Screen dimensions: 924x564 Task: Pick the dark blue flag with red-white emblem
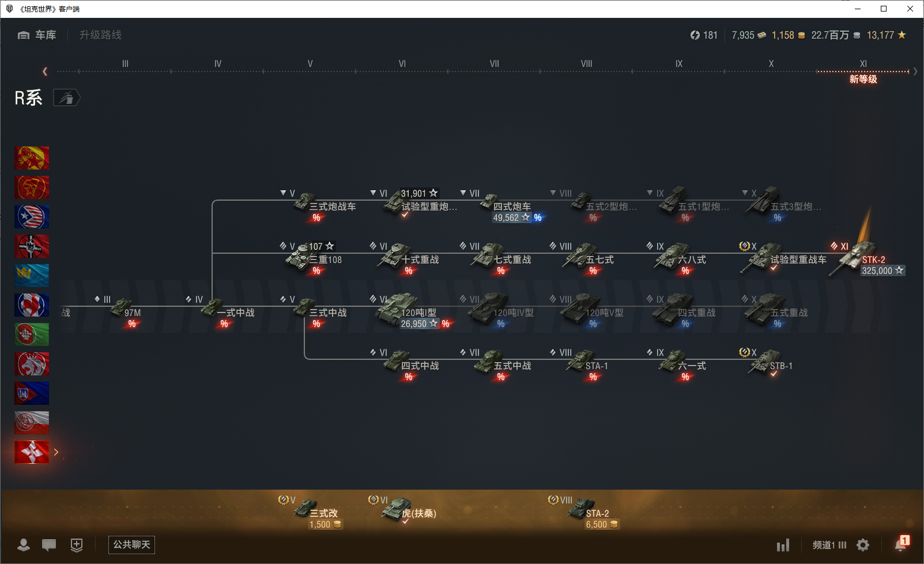32,305
